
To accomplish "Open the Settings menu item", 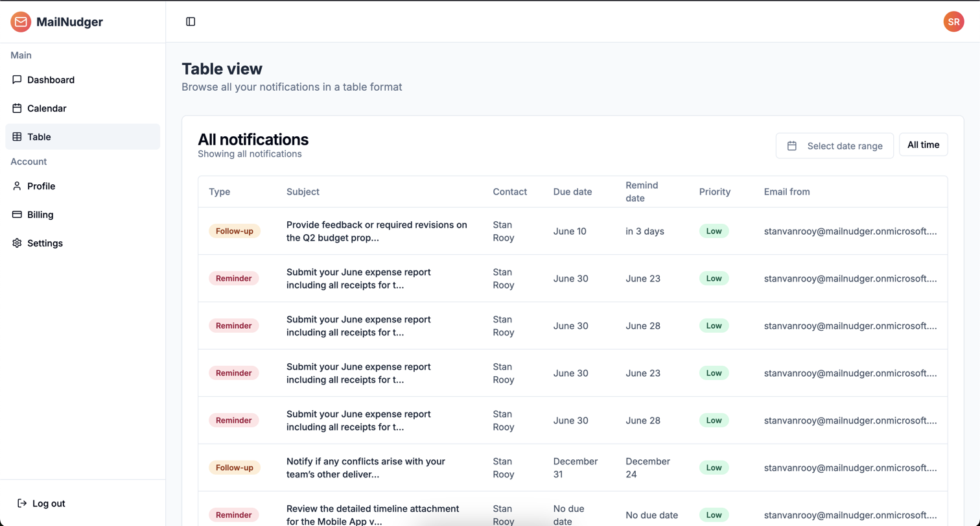I will 45,243.
